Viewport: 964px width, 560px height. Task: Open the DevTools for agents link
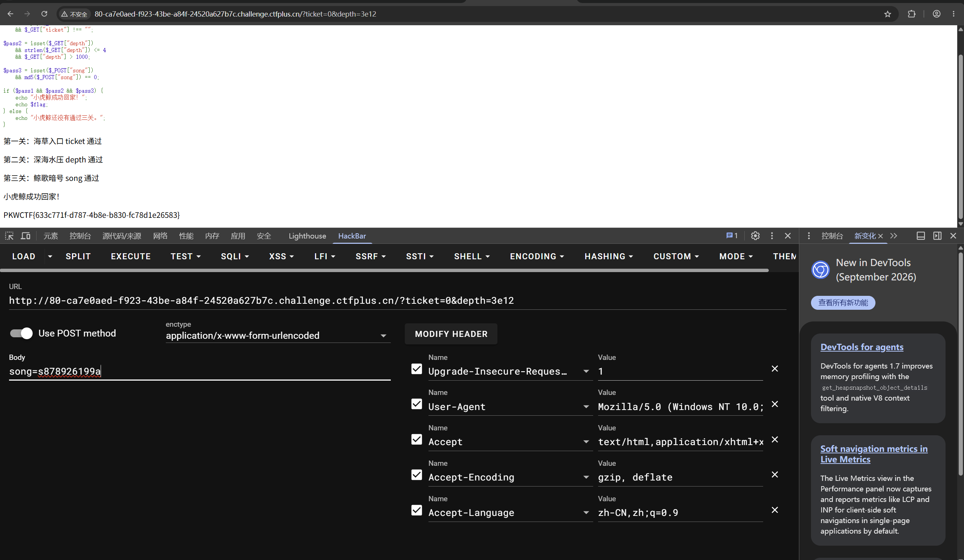tap(862, 347)
